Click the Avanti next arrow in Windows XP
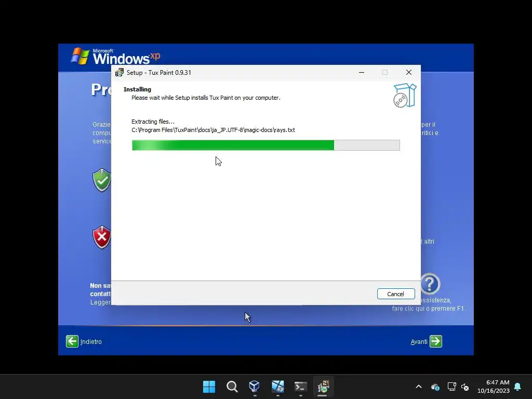This screenshot has height=399, width=532. (x=436, y=341)
